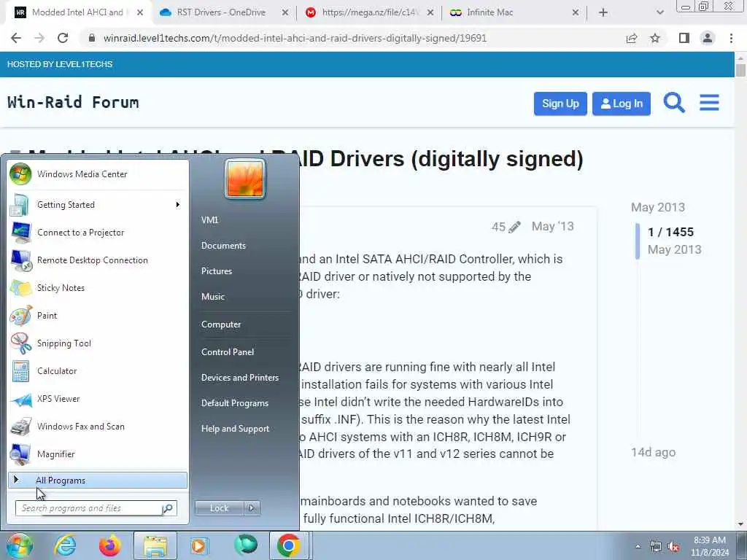Image resolution: width=747 pixels, height=560 pixels.
Task: Open Chrome three-dot menu
Action: (731, 38)
